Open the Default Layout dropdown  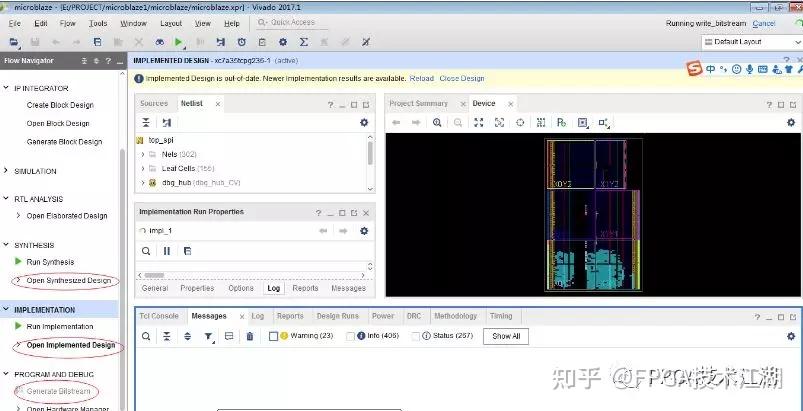pos(751,42)
